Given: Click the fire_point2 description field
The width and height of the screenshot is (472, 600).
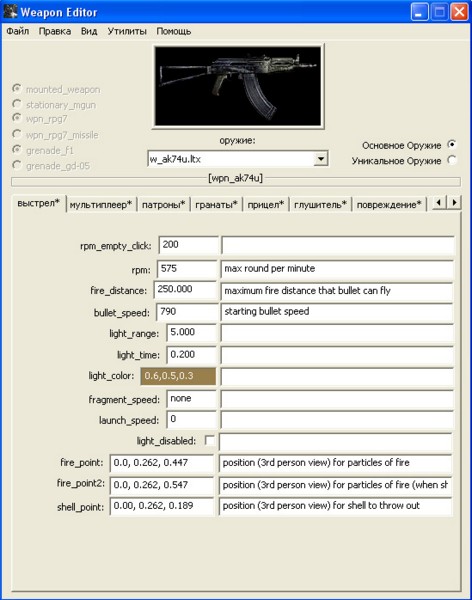Looking at the screenshot, I should (x=336, y=485).
